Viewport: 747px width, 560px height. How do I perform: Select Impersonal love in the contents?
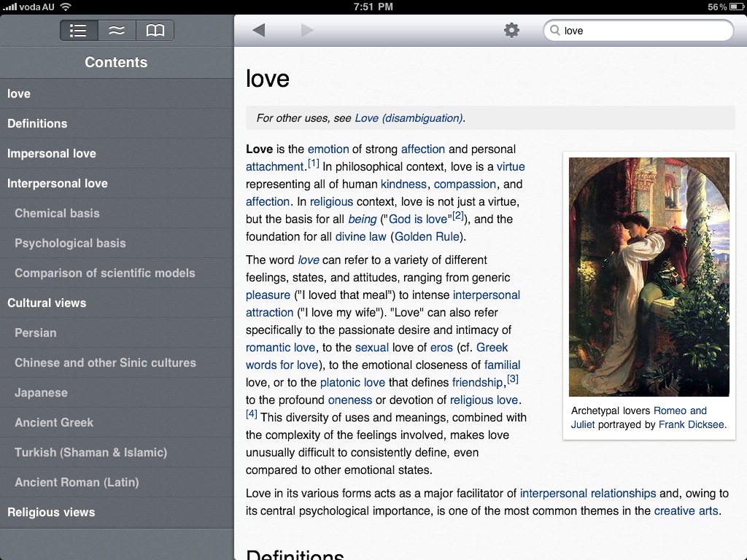point(52,153)
